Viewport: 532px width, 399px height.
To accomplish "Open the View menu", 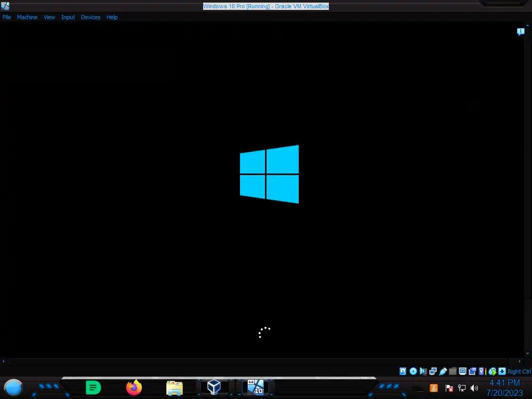I will pos(49,17).
